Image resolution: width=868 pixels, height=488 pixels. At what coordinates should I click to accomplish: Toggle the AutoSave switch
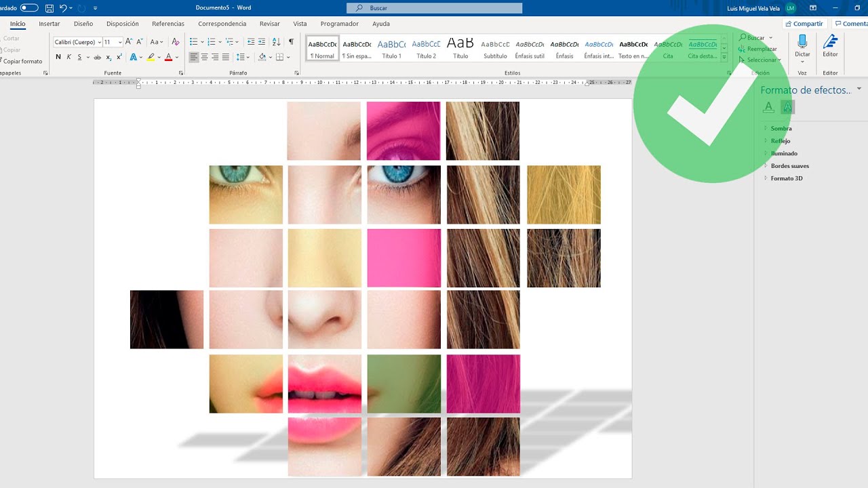tap(29, 8)
